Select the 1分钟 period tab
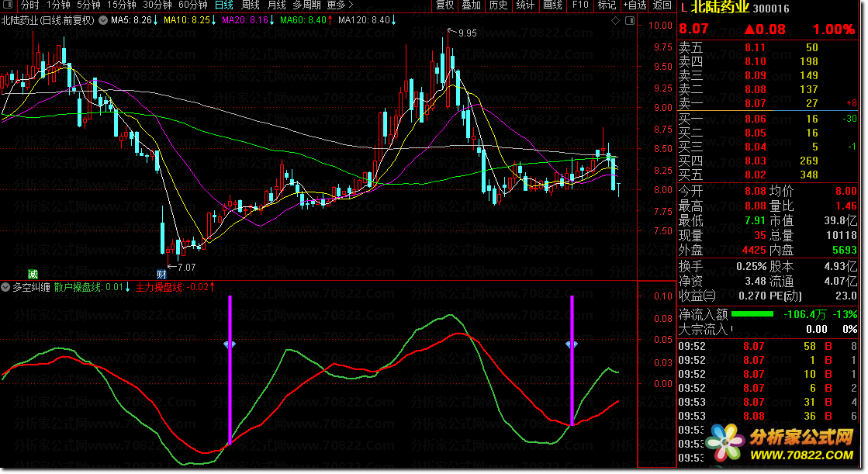This screenshot has height=474, width=868. click(x=57, y=5)
